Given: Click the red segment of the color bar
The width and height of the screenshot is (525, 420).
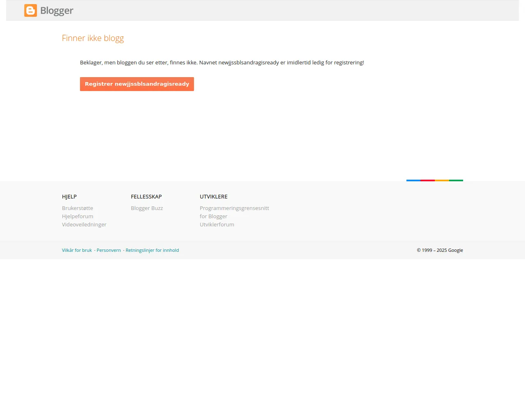Looking at the screenshot, I should 427,180.
